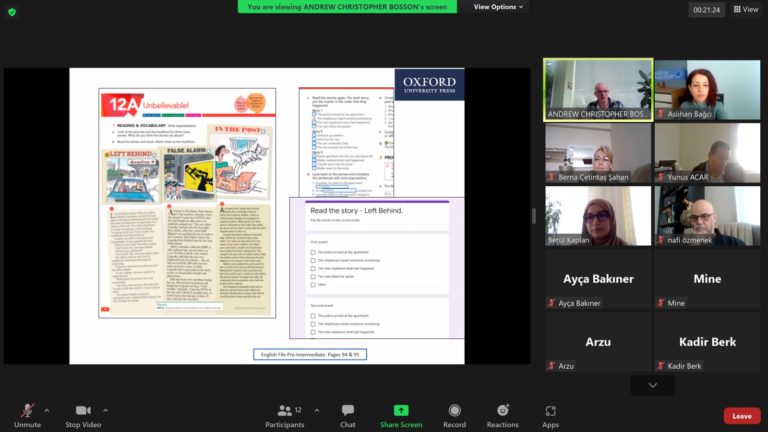Select Ayça Bakıner participant tile

click(598, 279)
